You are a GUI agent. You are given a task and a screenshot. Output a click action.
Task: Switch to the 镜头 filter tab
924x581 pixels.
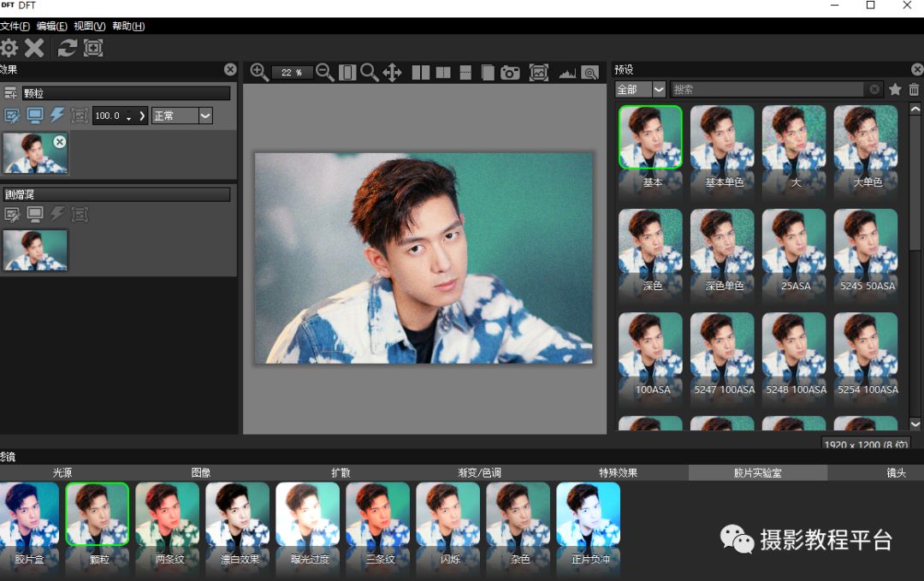[x=897, y=472]
